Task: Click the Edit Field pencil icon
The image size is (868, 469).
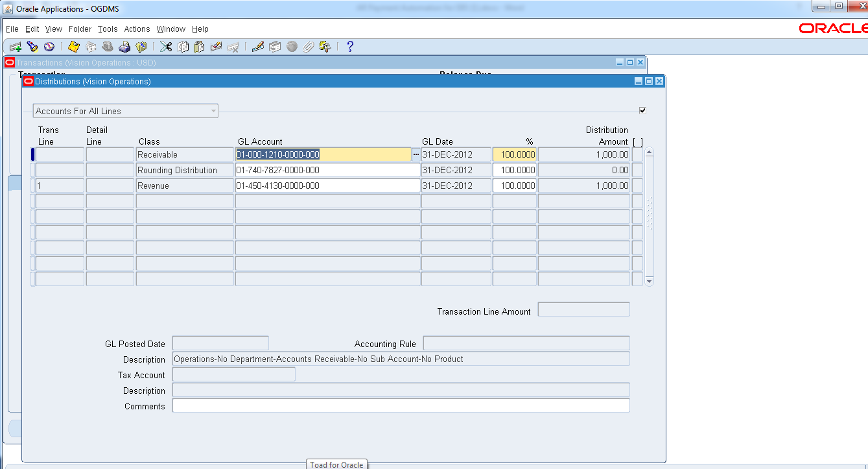Action: click(258, 47)
